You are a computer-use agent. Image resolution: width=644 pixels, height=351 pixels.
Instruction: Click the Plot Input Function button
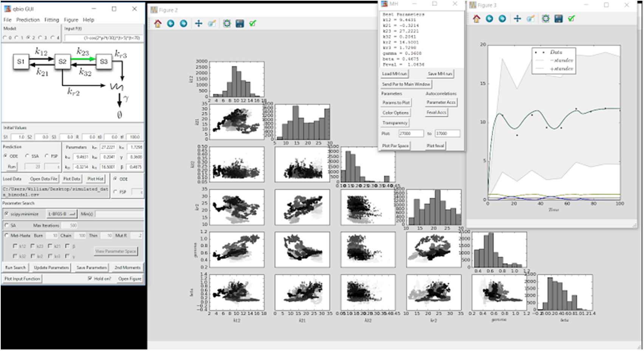coord(22,279)
